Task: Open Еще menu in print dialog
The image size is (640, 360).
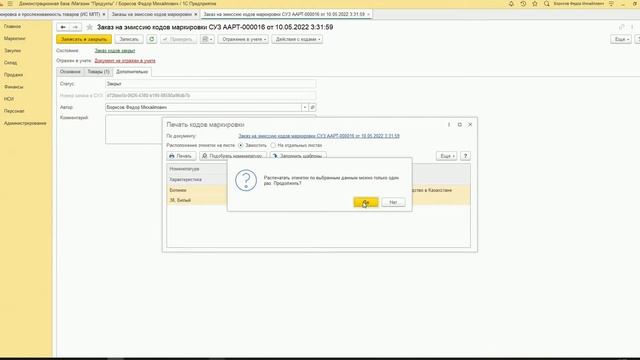Action: click(x=447, y=156)
